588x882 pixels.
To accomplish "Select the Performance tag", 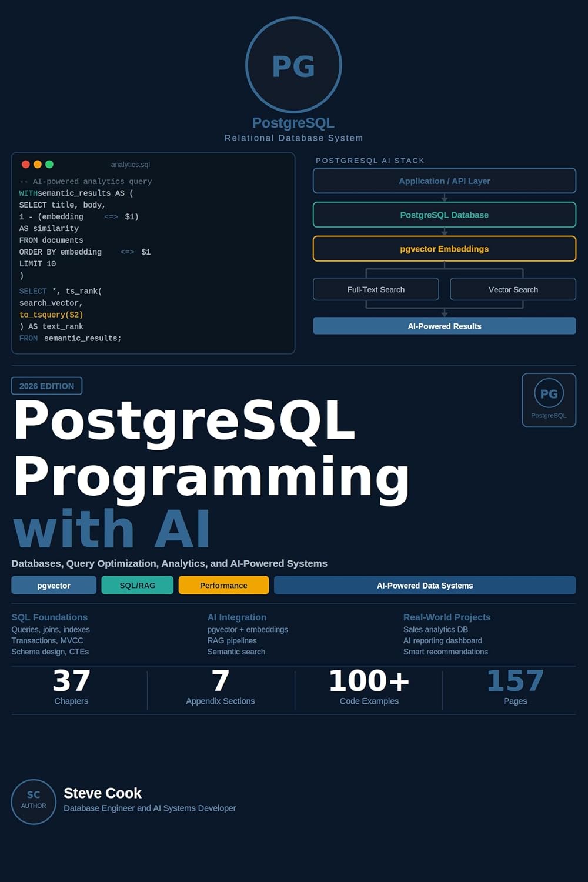I will [x=223, y=585].
